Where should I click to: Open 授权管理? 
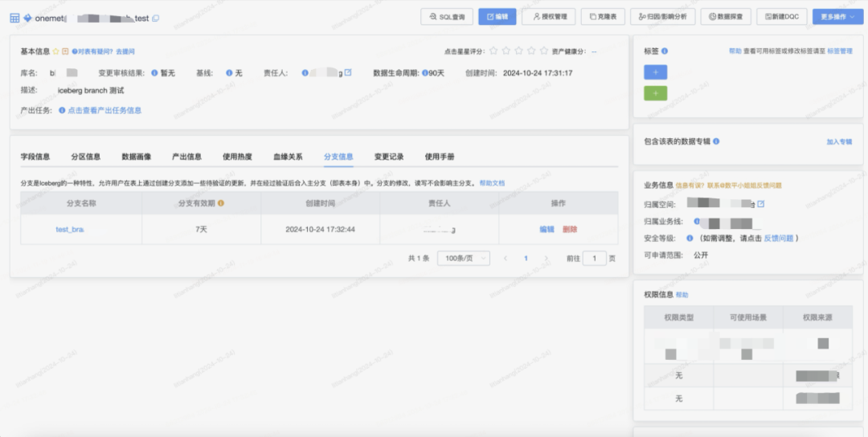pyautogui.click(x=549, y=17)
